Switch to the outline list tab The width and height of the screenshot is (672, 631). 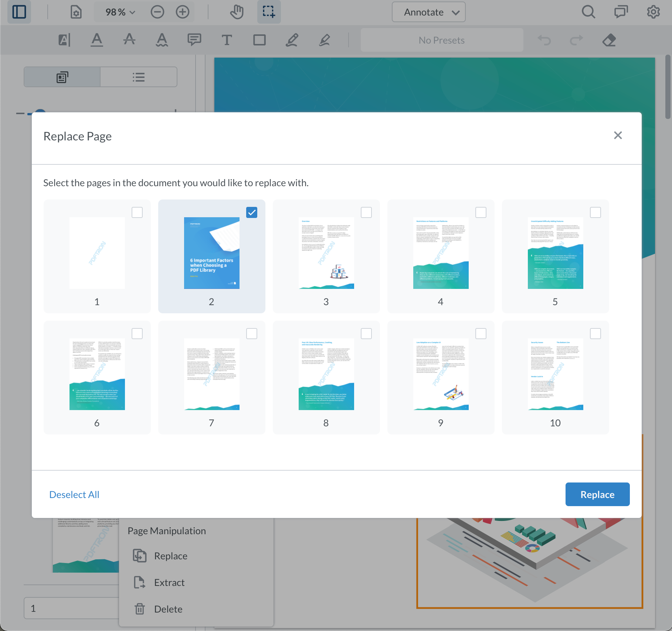(x=139, y=77)
